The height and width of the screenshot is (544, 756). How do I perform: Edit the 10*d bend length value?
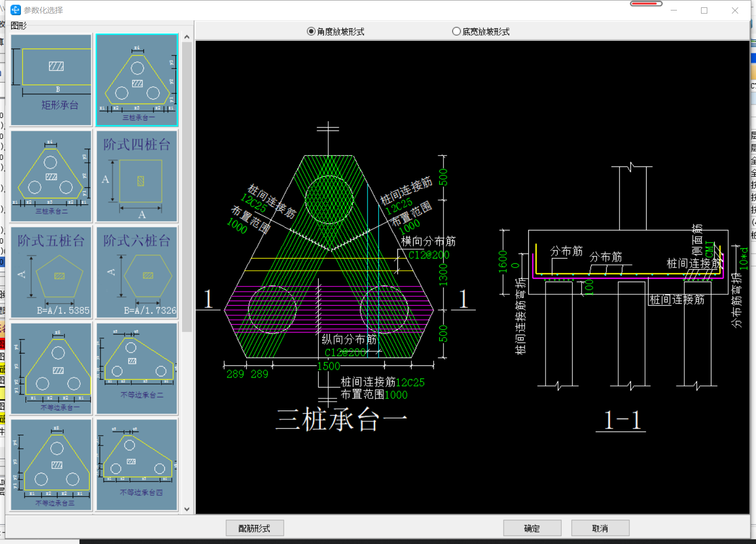(743, 258)
